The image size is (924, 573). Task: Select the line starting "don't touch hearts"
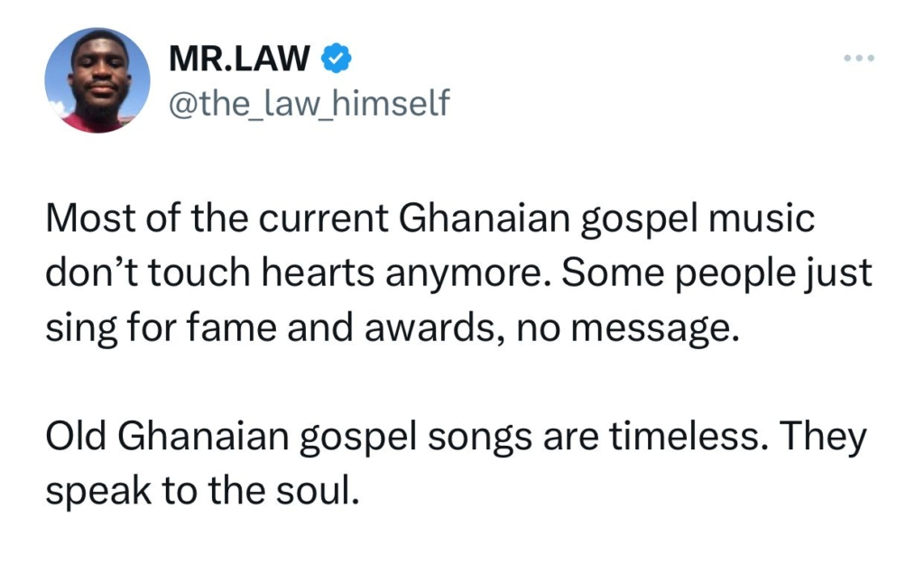(x=458, y=273)
